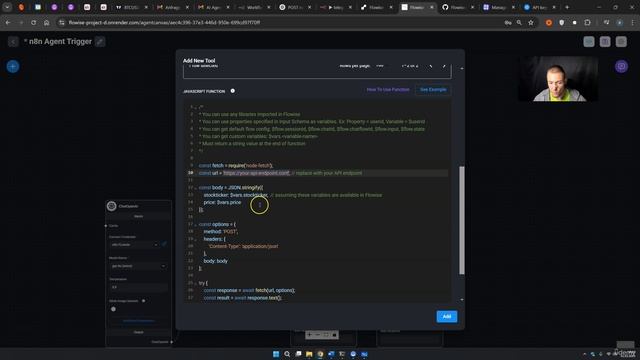The width and height of the screenshot is (640, 360).
Task: Bookmark this page with the star icon
Action: coord(531,22)
